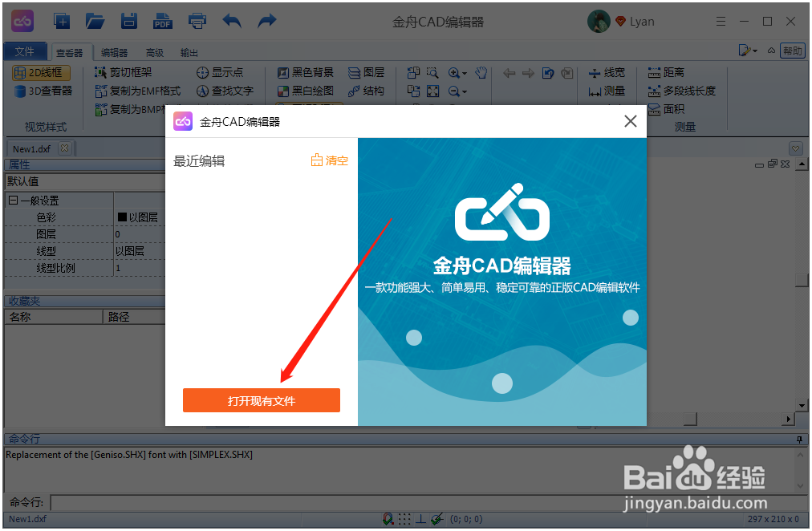Click into the 命令行 input field

point(427,502)
